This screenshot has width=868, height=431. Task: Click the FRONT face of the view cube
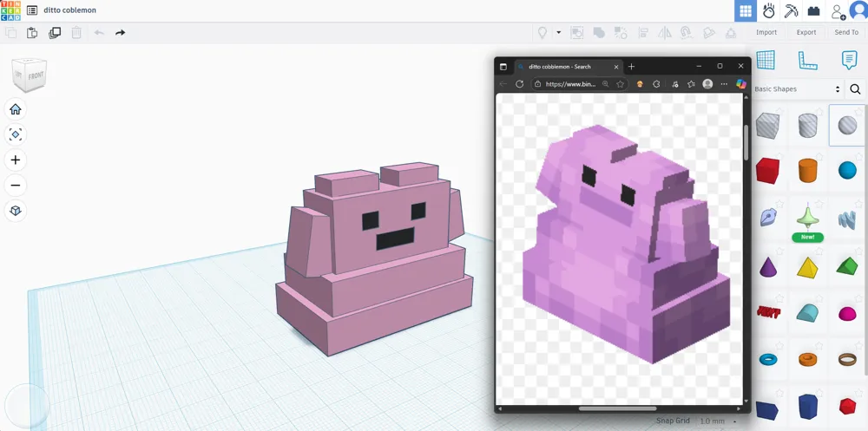click(36, 75)
